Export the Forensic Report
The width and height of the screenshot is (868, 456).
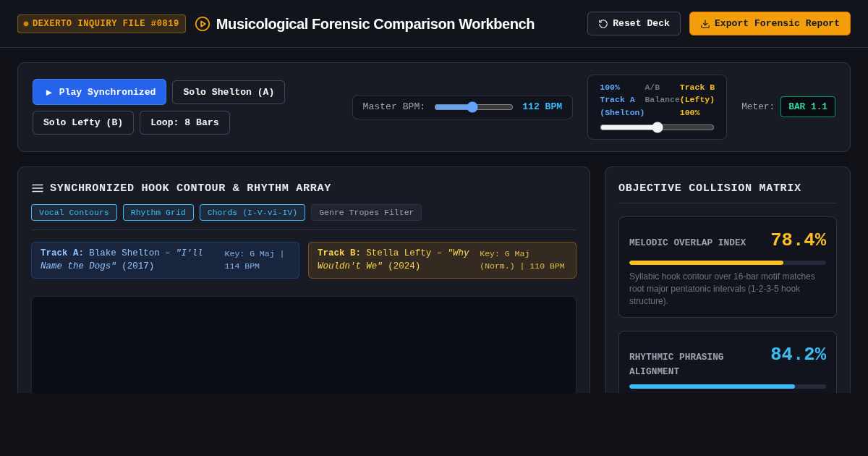[770, 23]
